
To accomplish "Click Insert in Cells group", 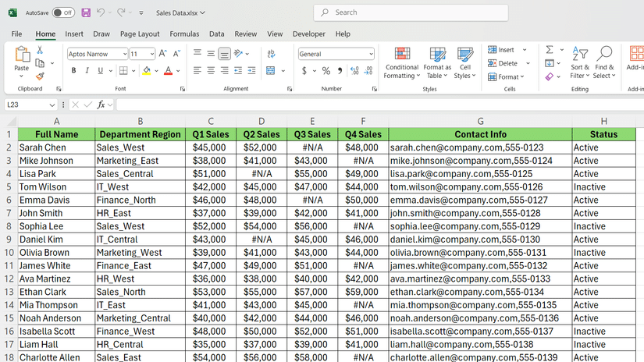I will 501,50.
